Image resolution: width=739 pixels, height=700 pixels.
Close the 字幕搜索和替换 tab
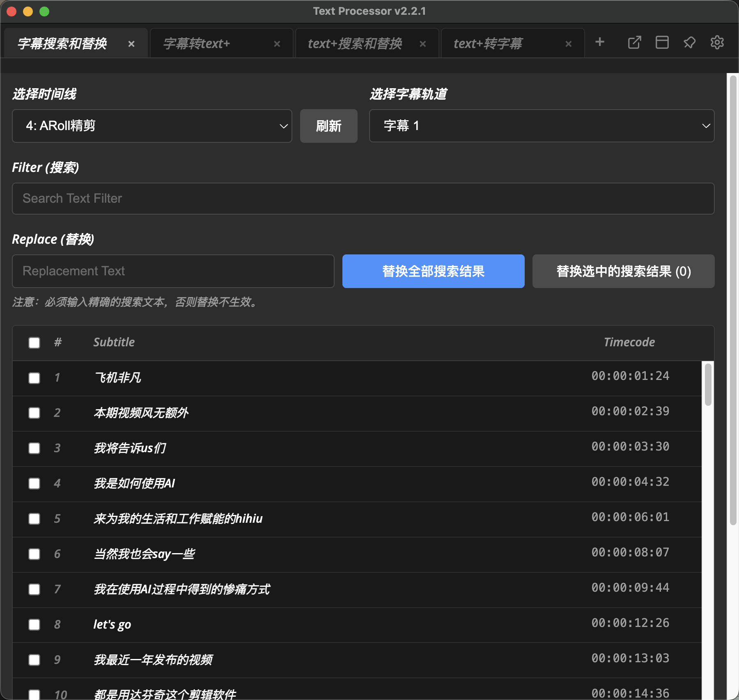(131, 44)
